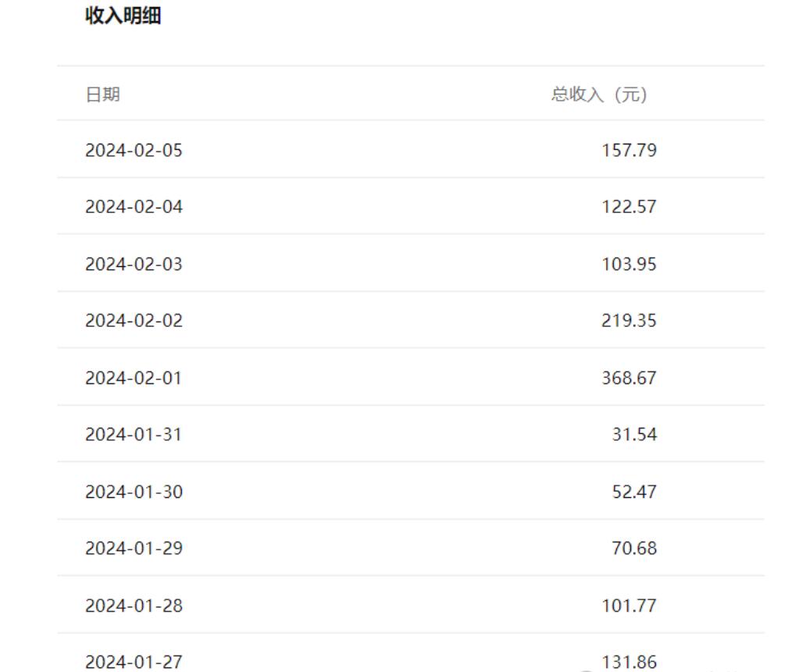The width and height of the screenshot is (799, 672).
Task: Click the 52.47 income amount
Action: point(634,492)
